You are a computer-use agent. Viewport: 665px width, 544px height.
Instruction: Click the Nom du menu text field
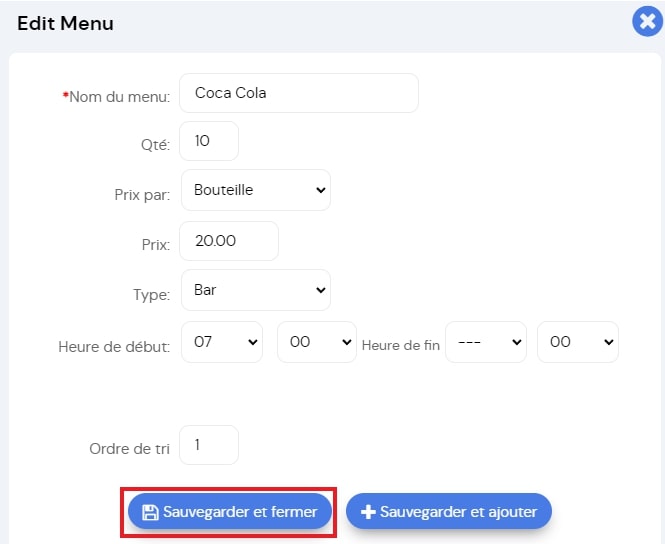click(299, 93)
